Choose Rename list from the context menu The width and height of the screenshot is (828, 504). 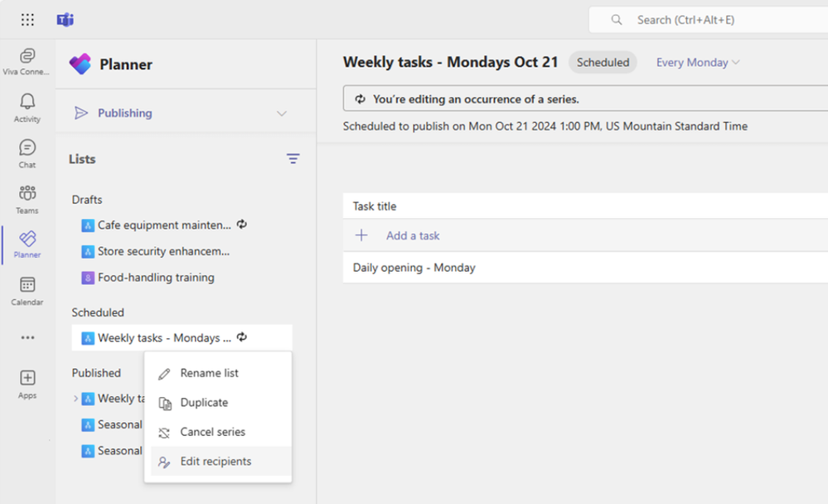[209, 372]
